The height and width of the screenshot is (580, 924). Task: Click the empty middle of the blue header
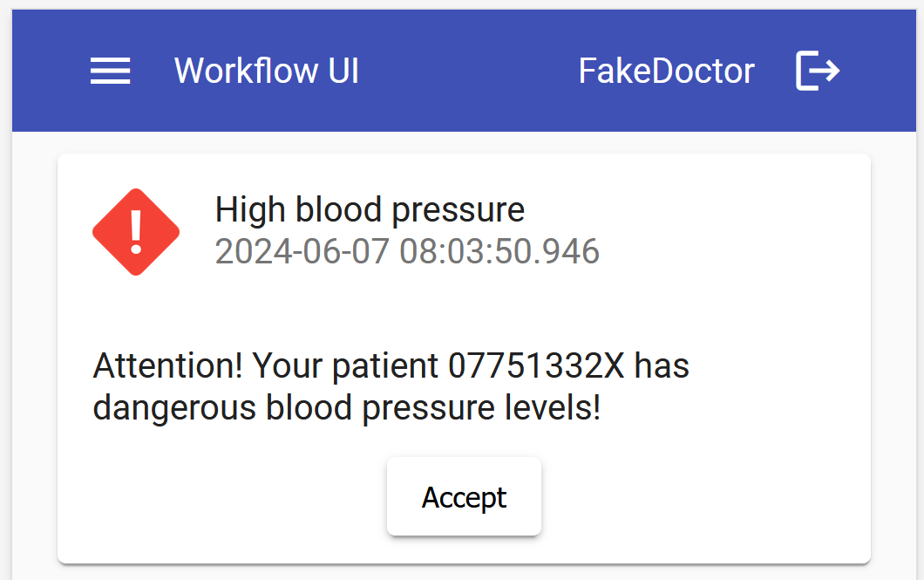point(471,71)
